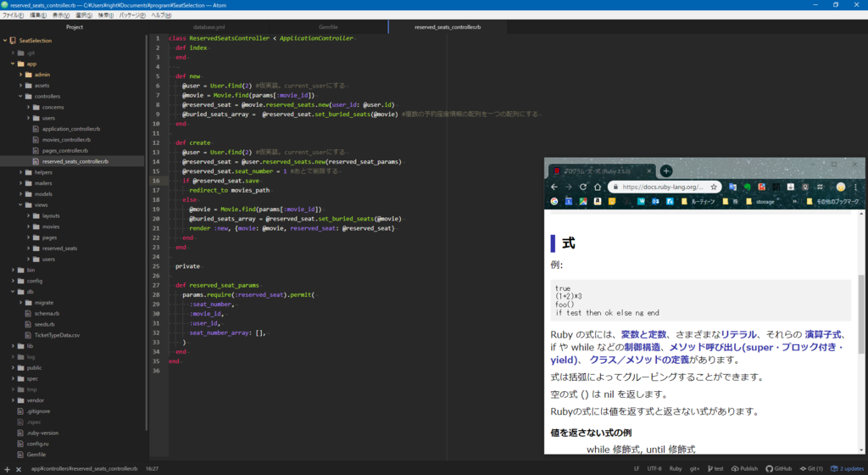Follow the 演算子式 link

point(822,334)
